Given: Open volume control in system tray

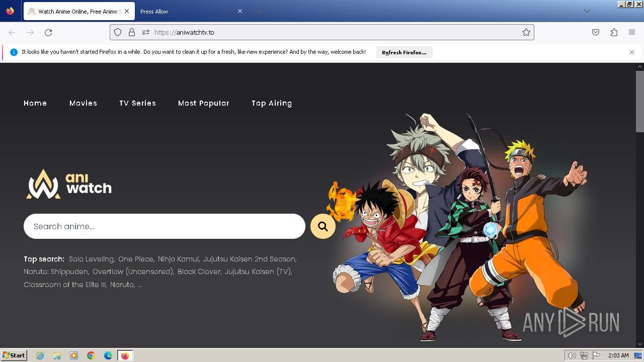Looking at the screenshot, I should 572,355.
